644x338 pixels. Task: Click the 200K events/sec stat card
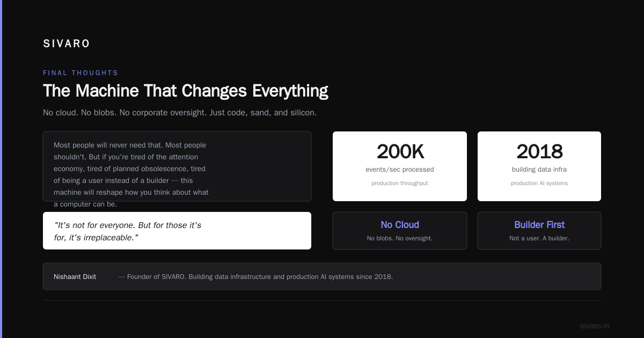[x=400, y=166]
